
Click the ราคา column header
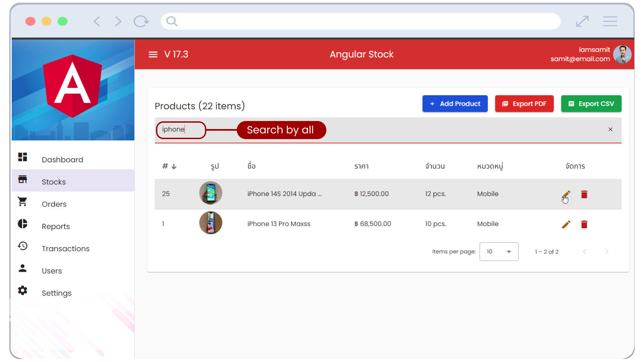point(361,166)
